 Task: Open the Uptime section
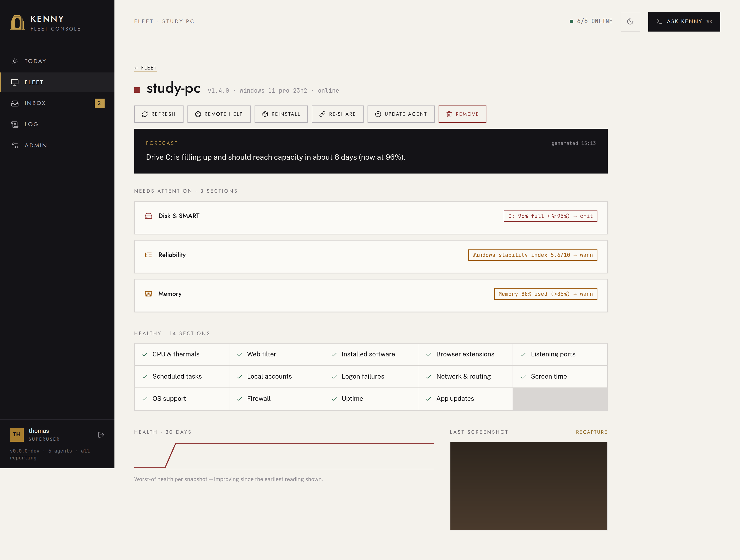click(x=371, y=399)
